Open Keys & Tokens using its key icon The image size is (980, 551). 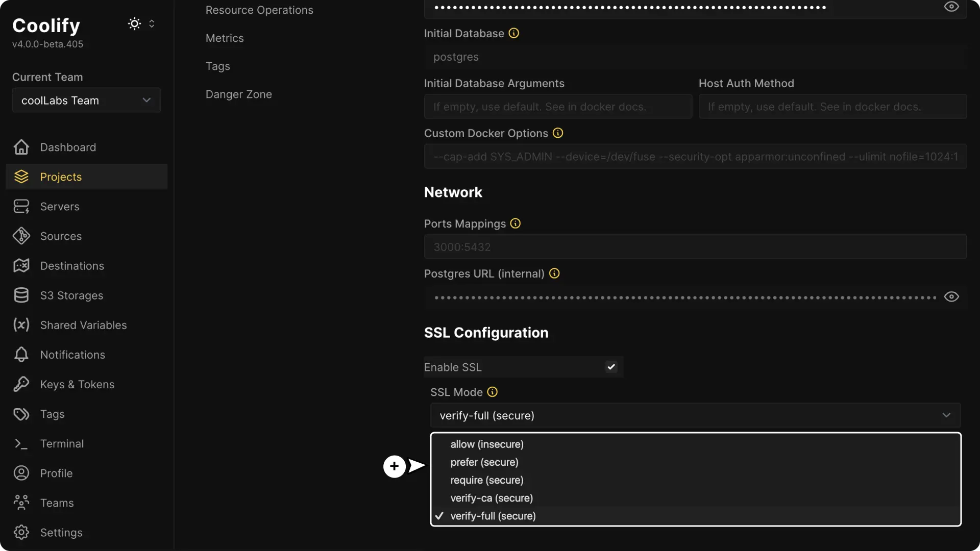tap(20, 384)
